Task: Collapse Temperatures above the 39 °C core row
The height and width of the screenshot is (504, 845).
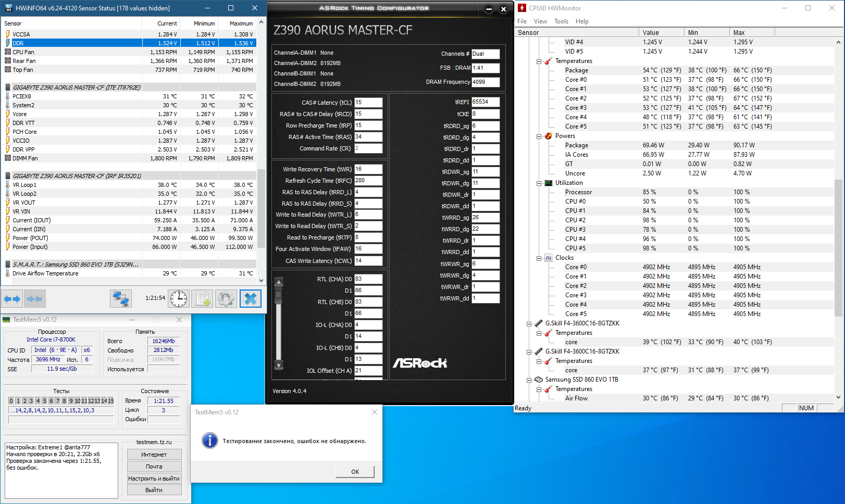Action: [x=539, y=333]
